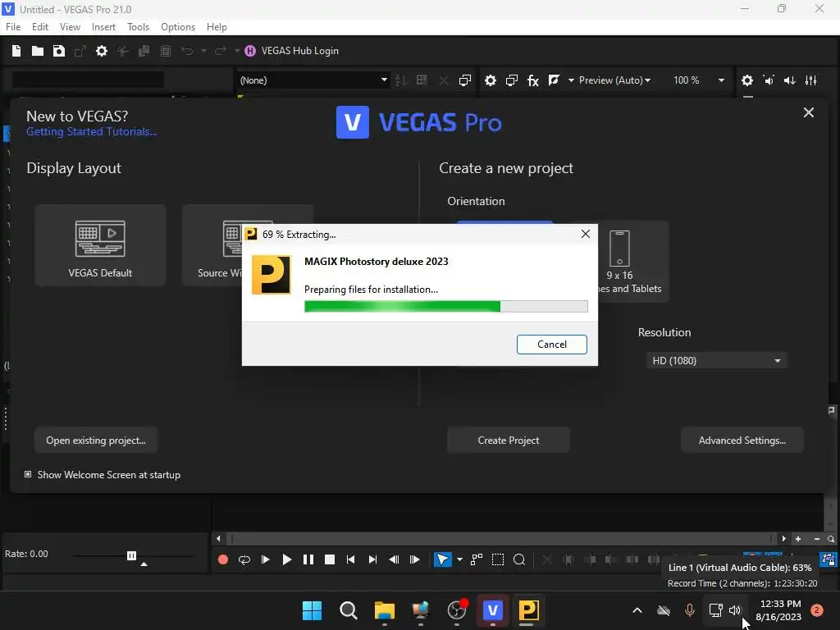Open File Explorer from taskbar
840x630 pixels.
point(384,610)
